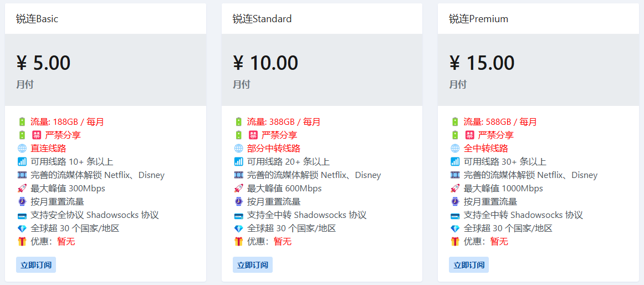The image size is (644, 285).
Task: Click the film icon in the 锐连Premium plan
Action: pyautogui.click(x=454, y=175)
